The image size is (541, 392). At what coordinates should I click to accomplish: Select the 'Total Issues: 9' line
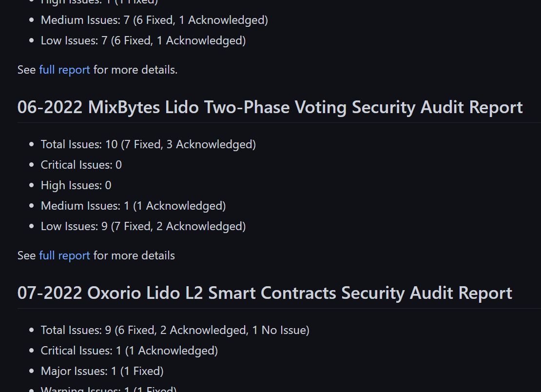click(x=174, y=330)
